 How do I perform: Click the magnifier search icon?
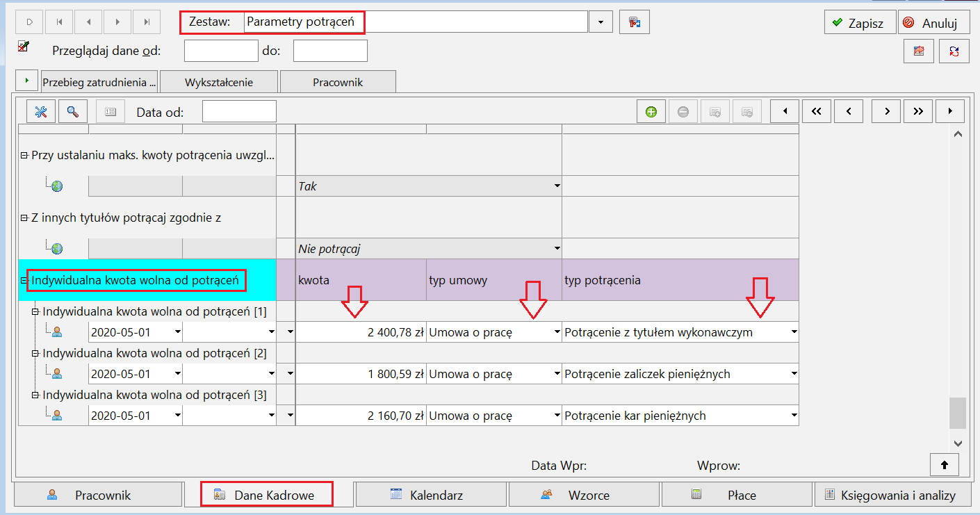[73, 111]
